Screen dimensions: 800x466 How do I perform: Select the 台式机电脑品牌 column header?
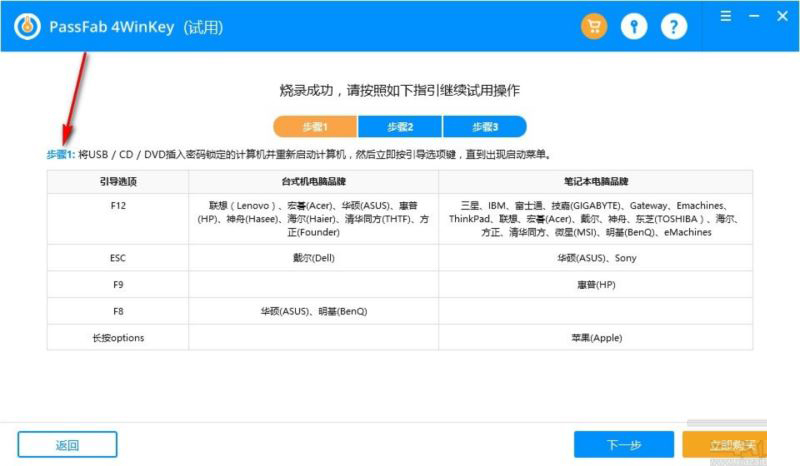point(313,182)
